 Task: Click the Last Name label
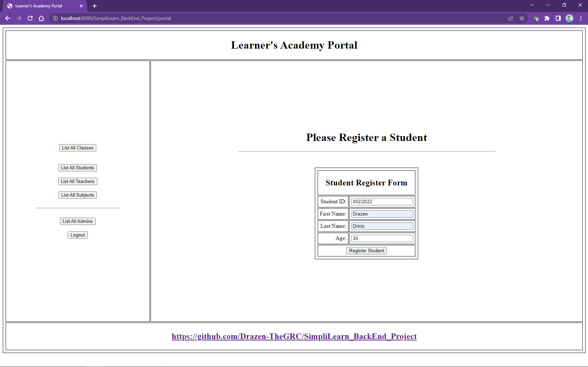pos(333,226)
